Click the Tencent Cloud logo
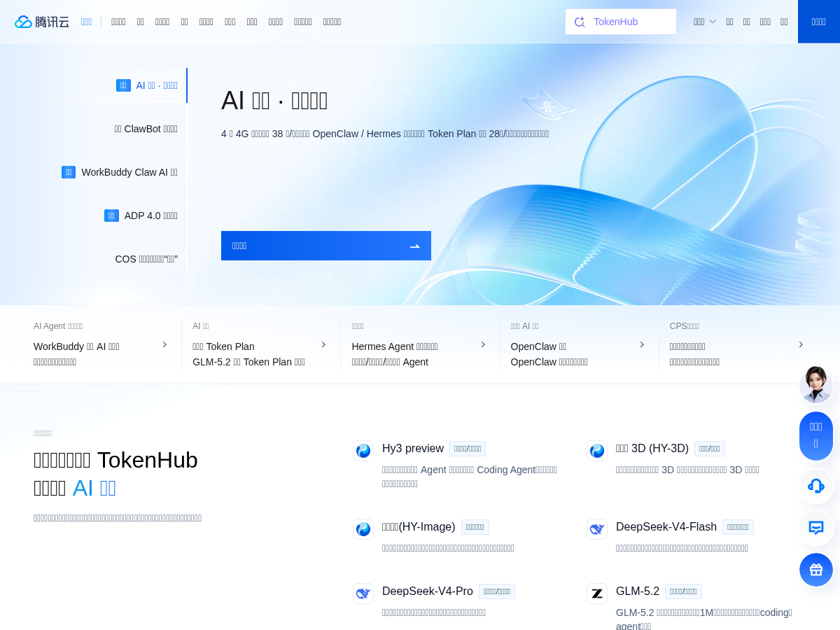 (x=42, y=22)
